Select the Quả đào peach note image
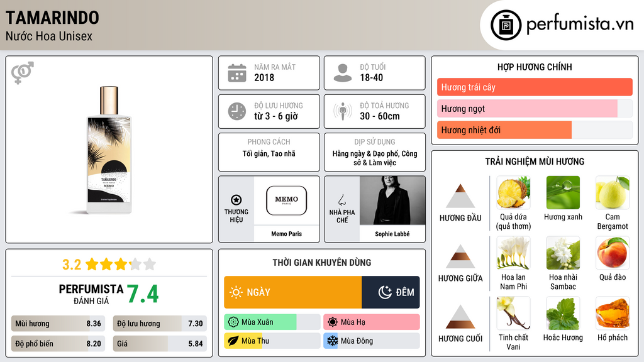Screen dimensions: 644x362 pos(613,253)
